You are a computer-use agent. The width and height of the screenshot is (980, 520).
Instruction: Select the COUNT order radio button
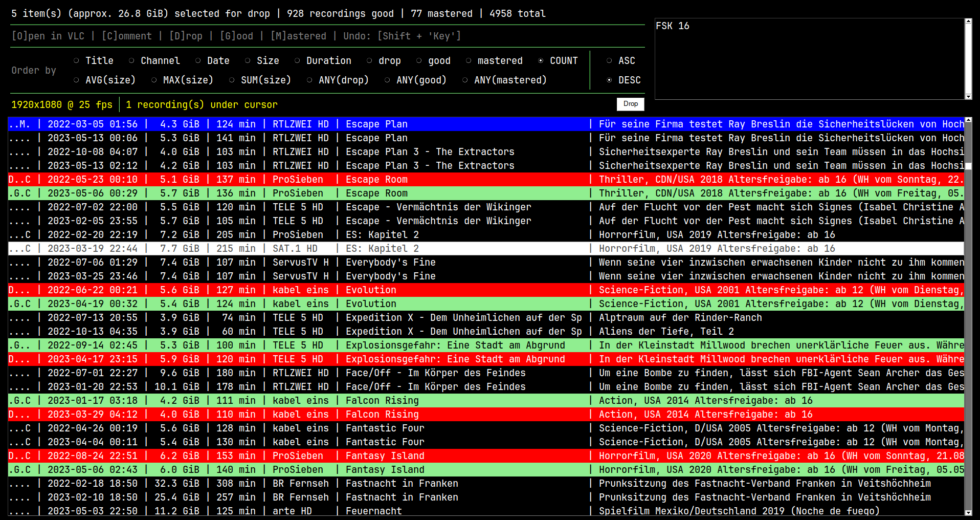click(541, 60)
